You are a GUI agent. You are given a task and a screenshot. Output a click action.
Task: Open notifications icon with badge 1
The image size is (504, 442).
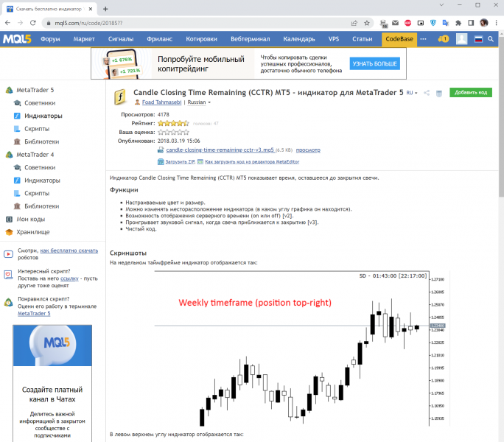click(443, 39)
